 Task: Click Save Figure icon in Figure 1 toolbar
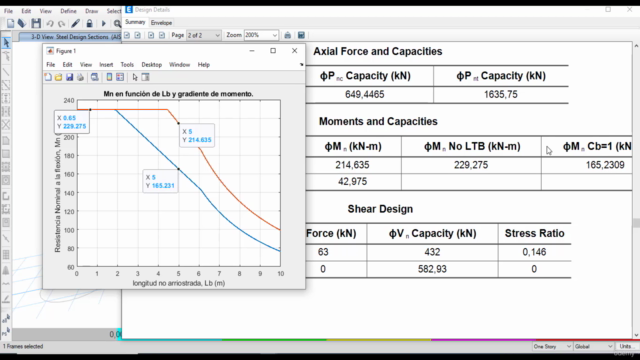point(69,77)
